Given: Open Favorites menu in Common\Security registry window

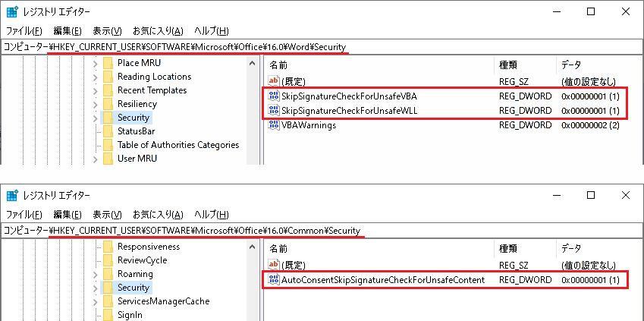Looking at the screenshot, I should 158,215.
